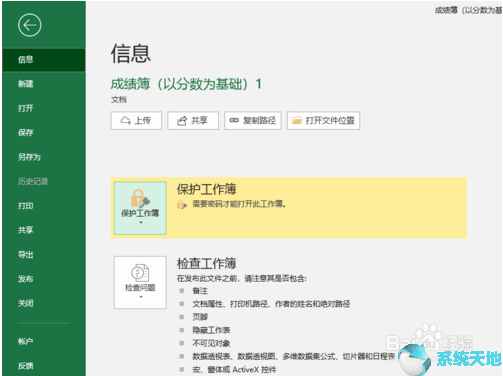
Task: Click the 文档 path label
Action: coord(119,100)
